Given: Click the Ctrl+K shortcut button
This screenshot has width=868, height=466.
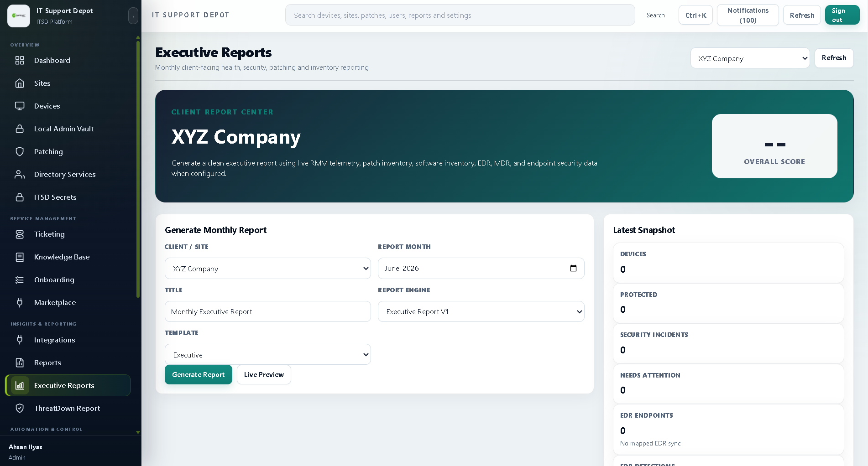Looking at the screenshot, I should (x=695, y=15).
